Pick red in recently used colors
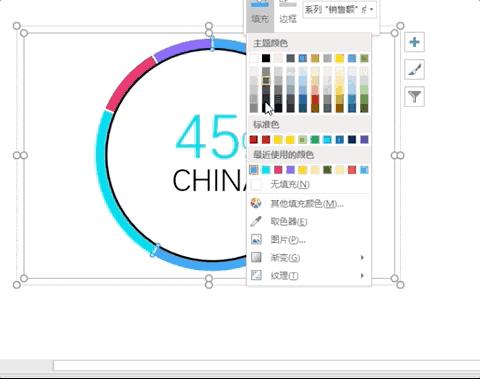The height and width of the screenshot is (379, 480). 352,170
